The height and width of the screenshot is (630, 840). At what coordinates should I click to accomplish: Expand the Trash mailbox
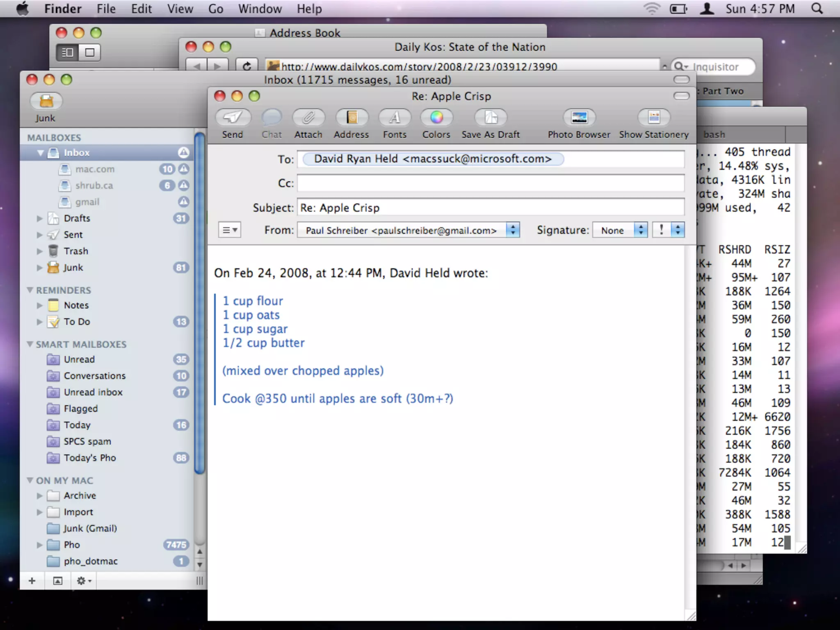(40, 251)
